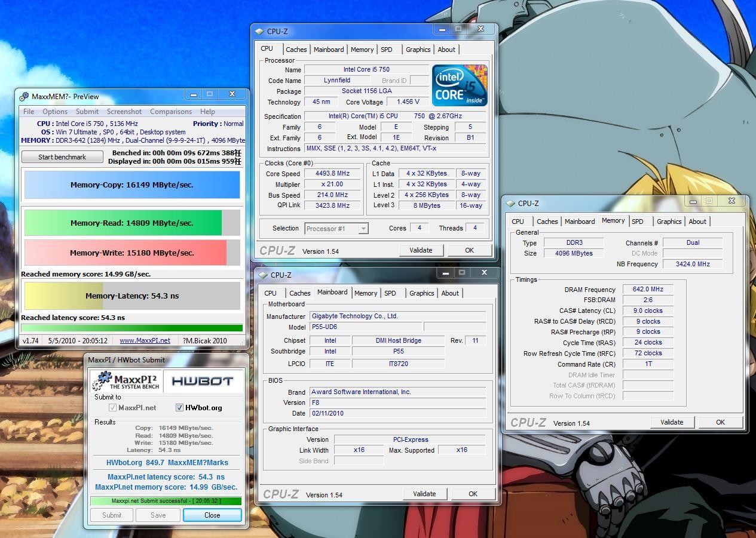This screenshot has height=538, width=756.
Task: Click the Save button in HWbot Submit dialog
Action: (x=158, y=515)
